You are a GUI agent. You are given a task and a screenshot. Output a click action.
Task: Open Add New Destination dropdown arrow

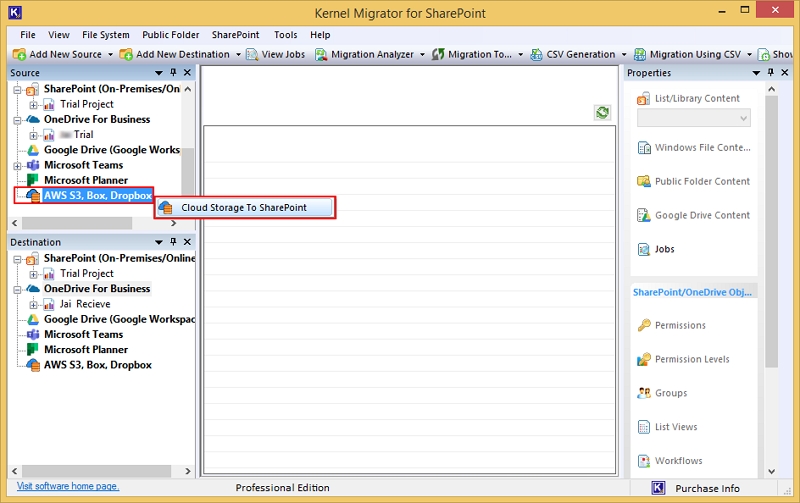tap(238, 55)
